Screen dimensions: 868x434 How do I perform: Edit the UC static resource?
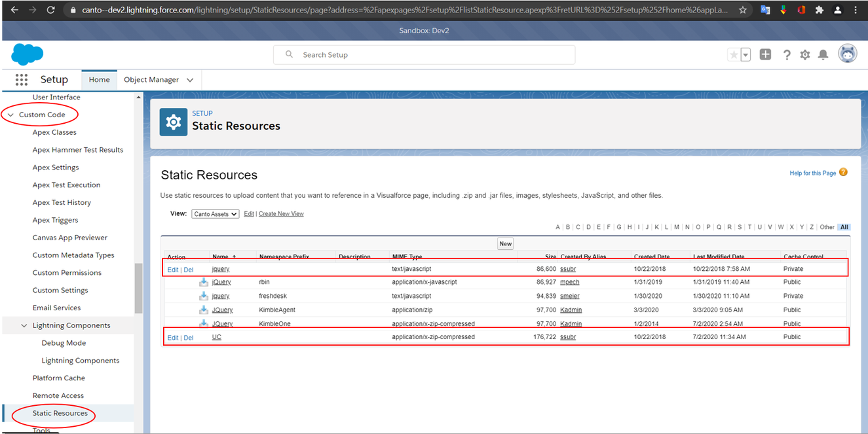173,338
